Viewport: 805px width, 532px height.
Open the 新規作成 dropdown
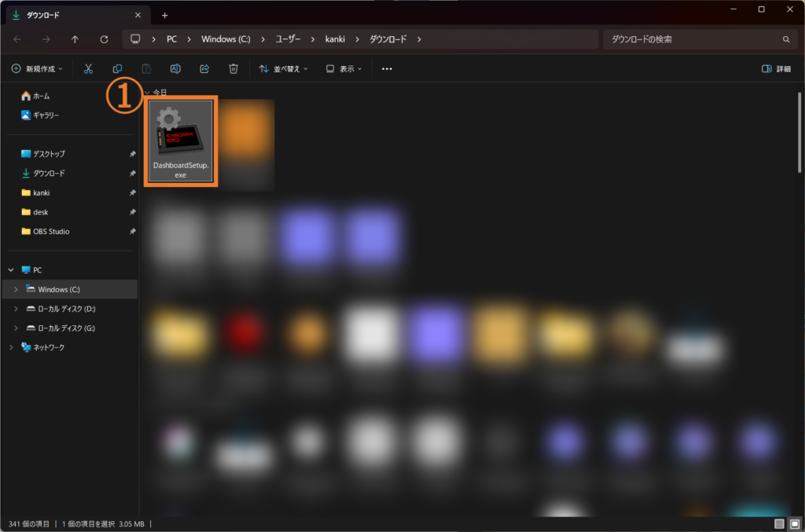38,69
